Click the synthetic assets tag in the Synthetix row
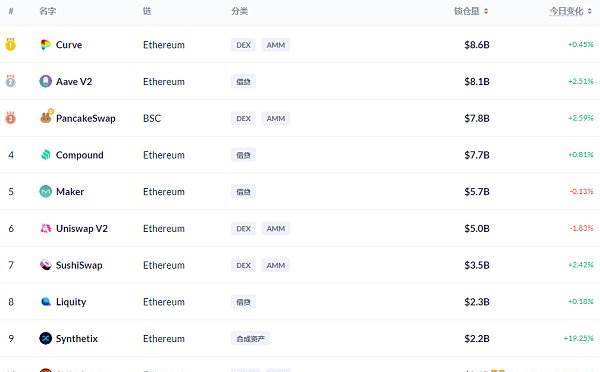600x372 pixels. pos(250,339)
